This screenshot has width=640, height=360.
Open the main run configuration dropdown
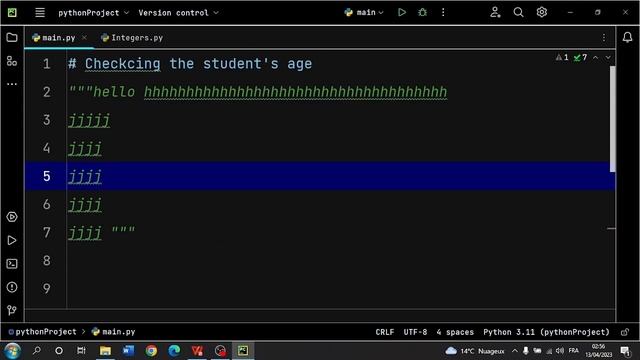click(364, 12)
